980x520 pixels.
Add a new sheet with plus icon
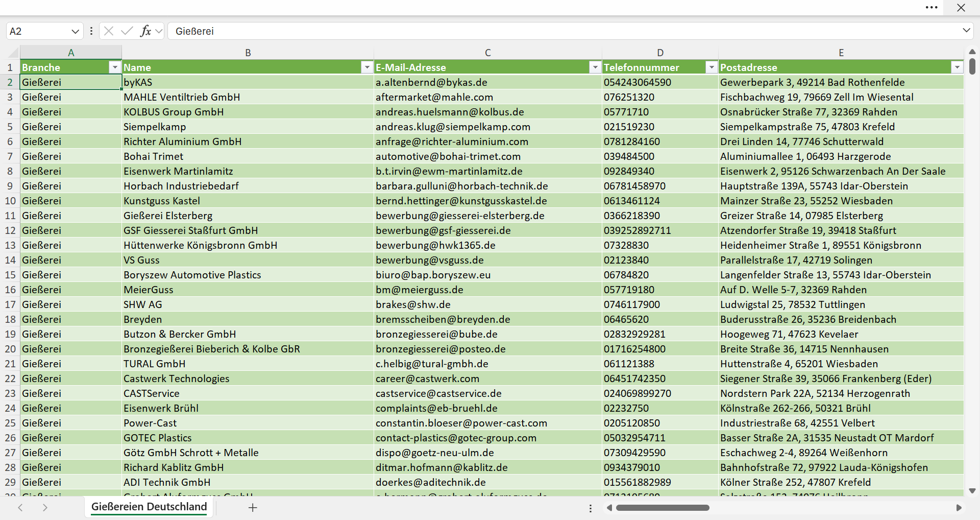point(253,507)
